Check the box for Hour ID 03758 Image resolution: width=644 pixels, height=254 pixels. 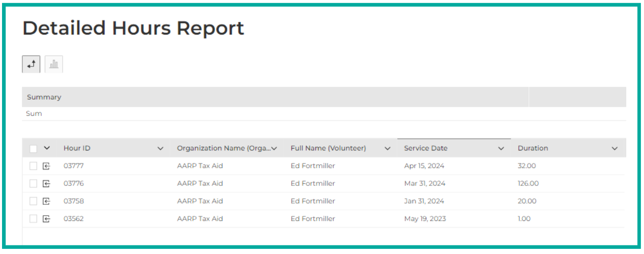33,201
